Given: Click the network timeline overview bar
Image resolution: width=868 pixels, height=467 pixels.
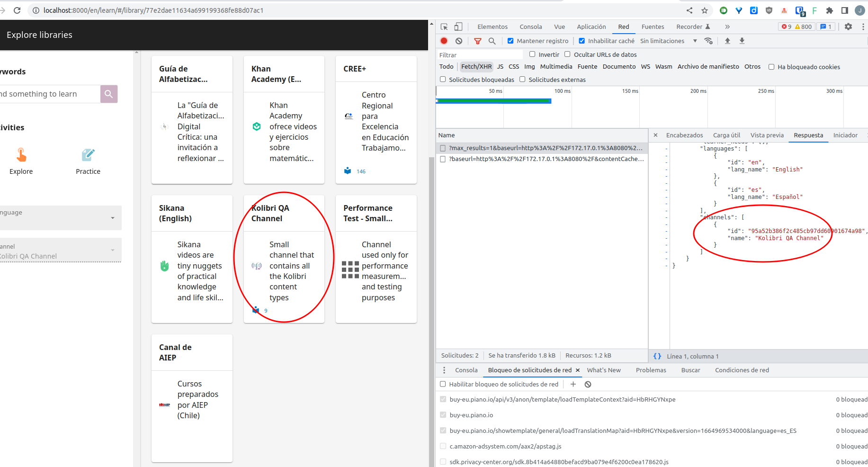Looking at the screenshot, I should point(493,101).
